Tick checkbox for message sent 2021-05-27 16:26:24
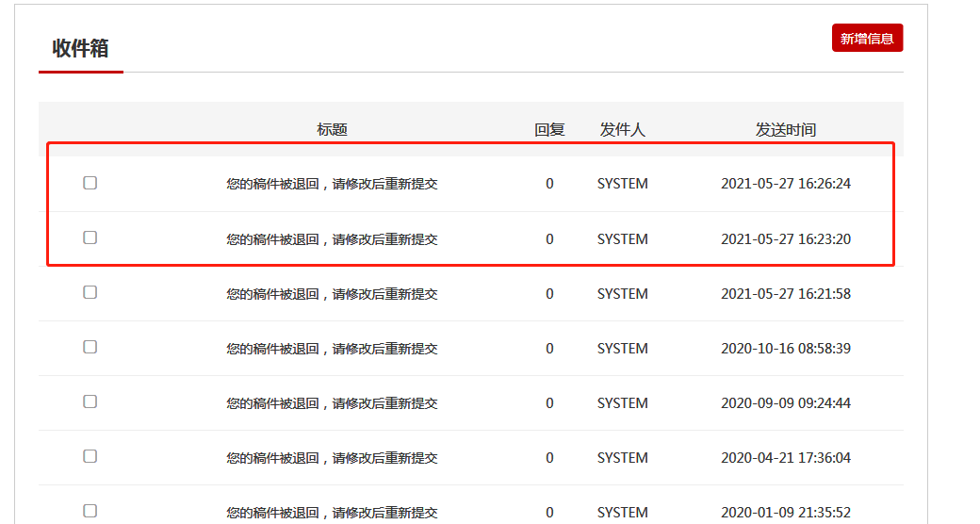Screen dimensions: 980x524 90,183
